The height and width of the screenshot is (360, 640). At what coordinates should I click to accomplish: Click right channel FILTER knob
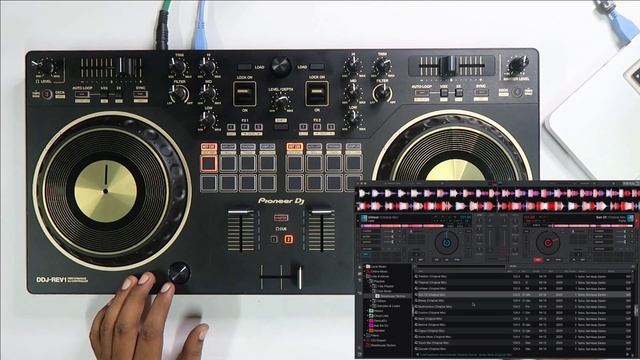(x=382, y=93)
